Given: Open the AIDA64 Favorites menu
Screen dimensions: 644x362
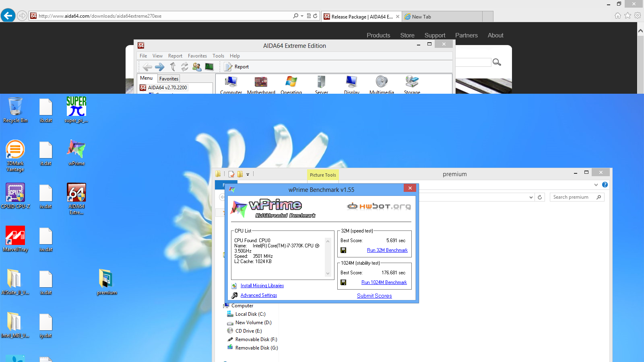Looking at the screenshot, I should 197,56.
